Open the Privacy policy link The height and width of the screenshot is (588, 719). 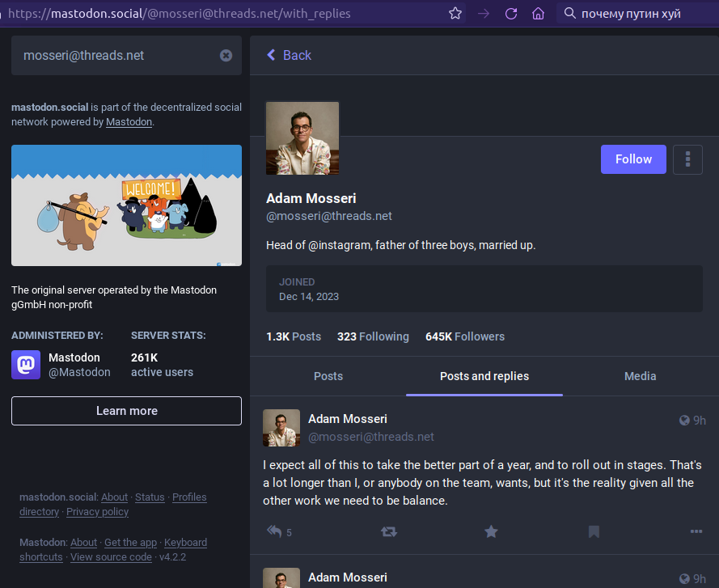tap(97, 512)
